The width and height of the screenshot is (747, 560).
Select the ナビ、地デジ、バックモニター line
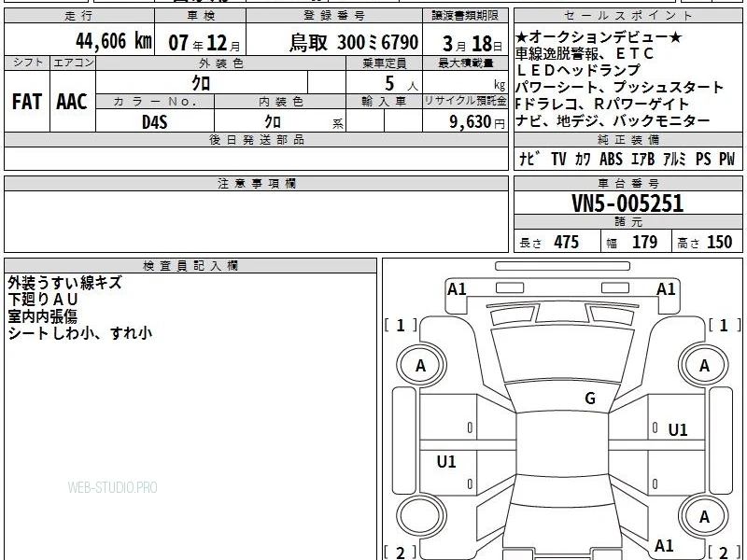tap(613, 121)
